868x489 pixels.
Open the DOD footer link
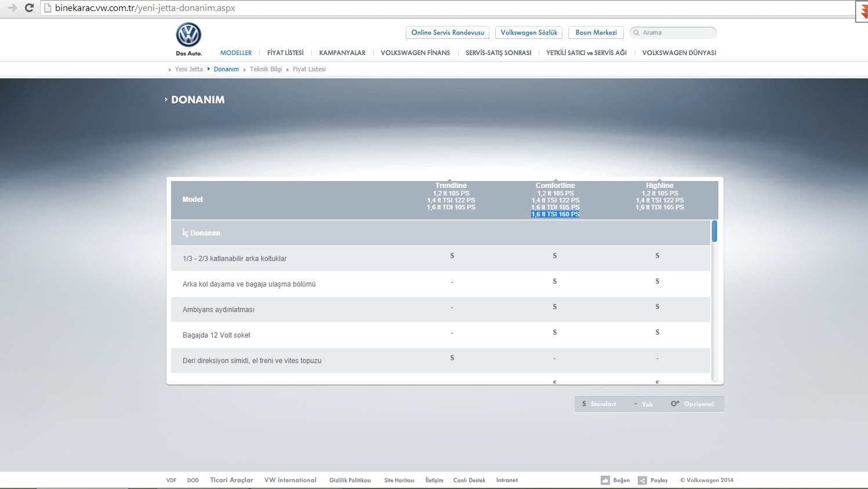193,480
